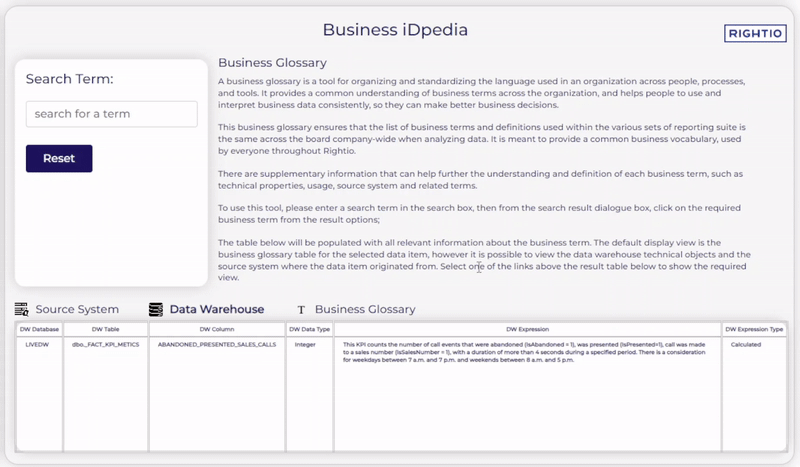This screenshot has height=467, width=800.
Task: Select the dbo._FACT_KPI_METICS table cell
Action: [106, 345]
